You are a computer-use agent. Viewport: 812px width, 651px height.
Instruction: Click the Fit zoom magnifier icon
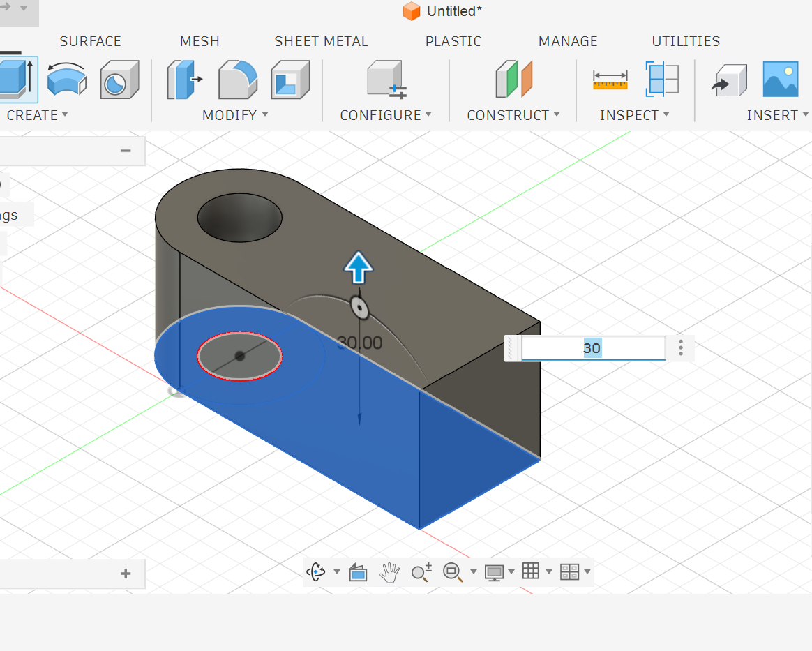[x=453, y=572]
